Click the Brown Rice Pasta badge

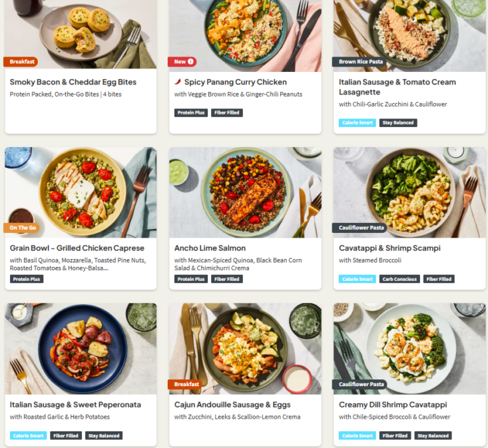pyautogui.click(x=360, y=62)
